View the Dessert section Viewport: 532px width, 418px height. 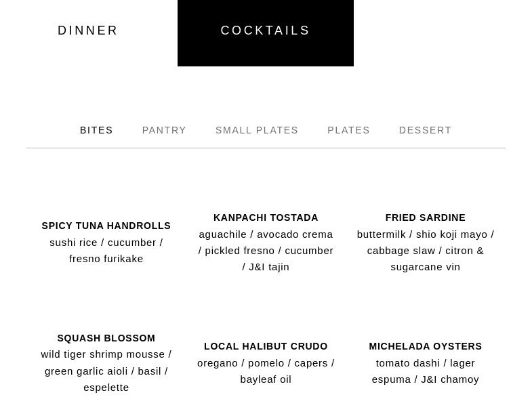tap(425, 130)
